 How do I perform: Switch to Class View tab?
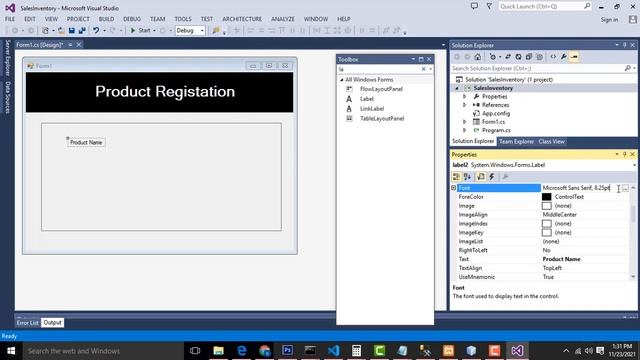[x=551, y=142]
